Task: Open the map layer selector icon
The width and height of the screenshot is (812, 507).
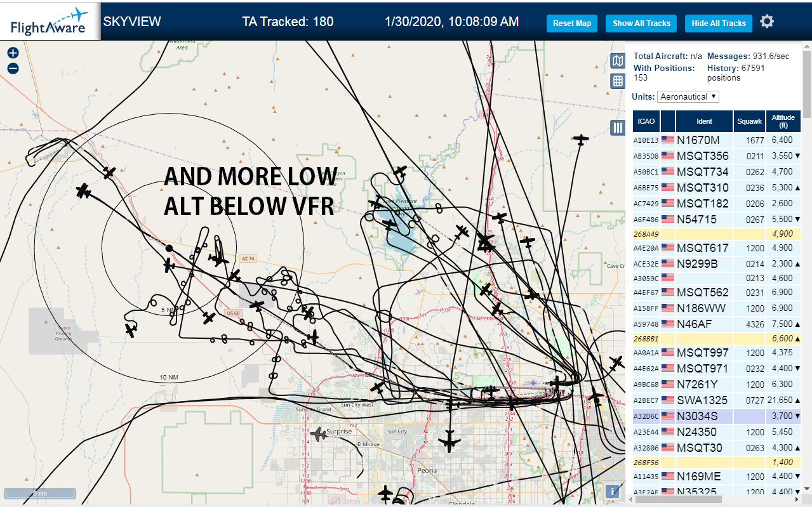Action: 618,61
